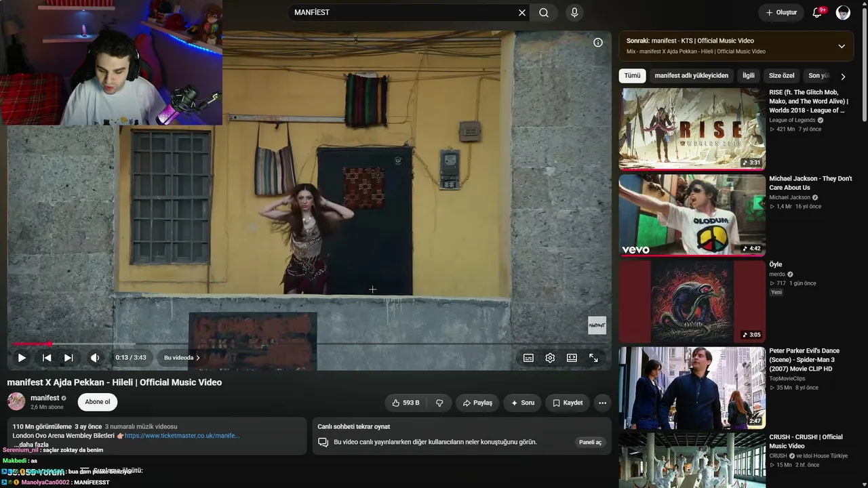Open the manifest channel avatar
868x488 pixels.
16,401
